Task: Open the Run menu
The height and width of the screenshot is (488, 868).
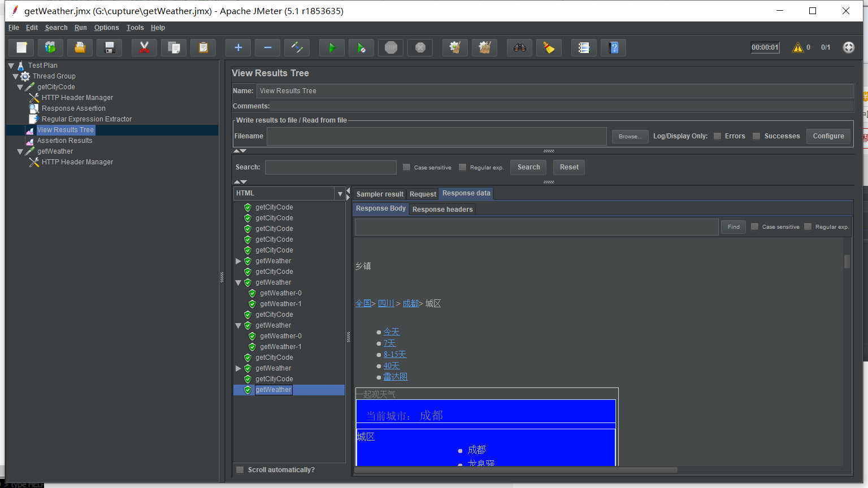Action: (81, 28)
